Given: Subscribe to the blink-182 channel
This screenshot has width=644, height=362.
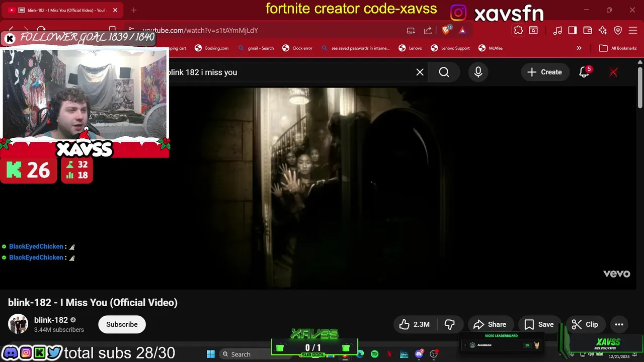Looking at the screenshot, I should pyautogui.click(x=122, y=324).
